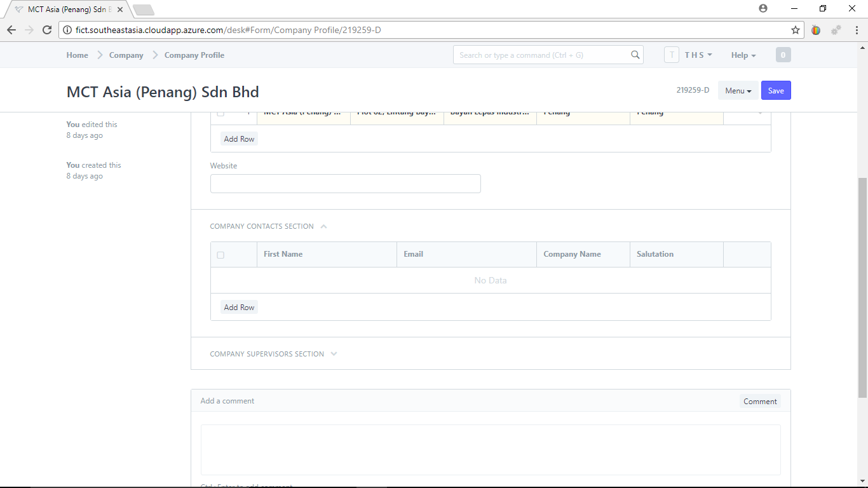Click the browser address bar URL
868x488 pixels.
(x=228, y=30)
